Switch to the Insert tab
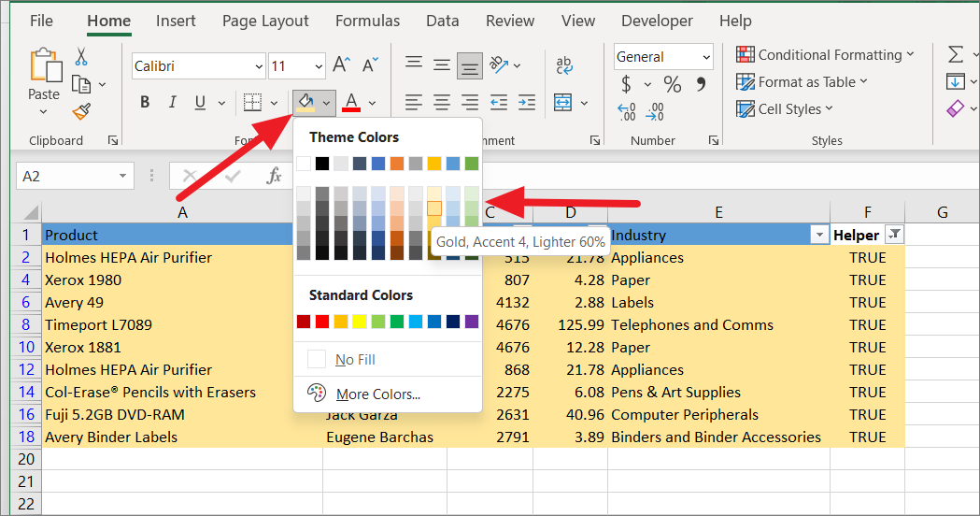The width and height of the screenshot is (980, 516). click(x=176, y=21)
